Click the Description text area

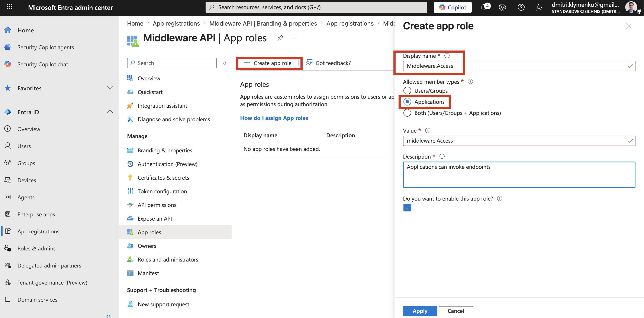pyautogui.click(x=519, y=175)
